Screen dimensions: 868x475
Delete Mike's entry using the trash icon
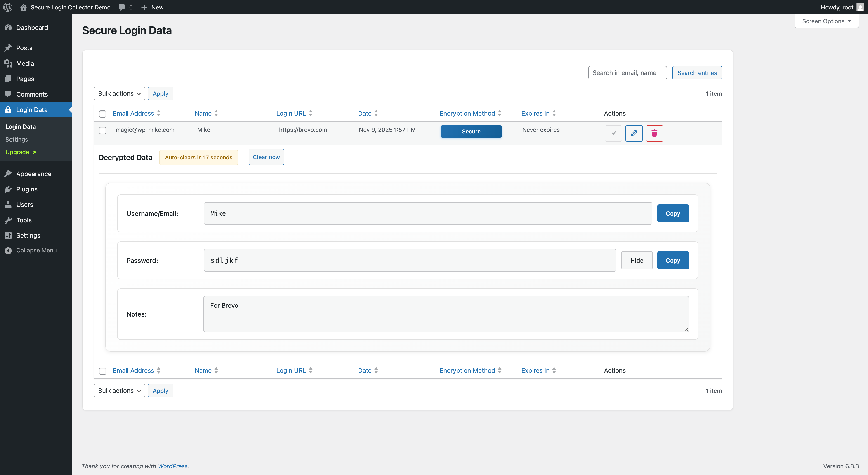654,133
